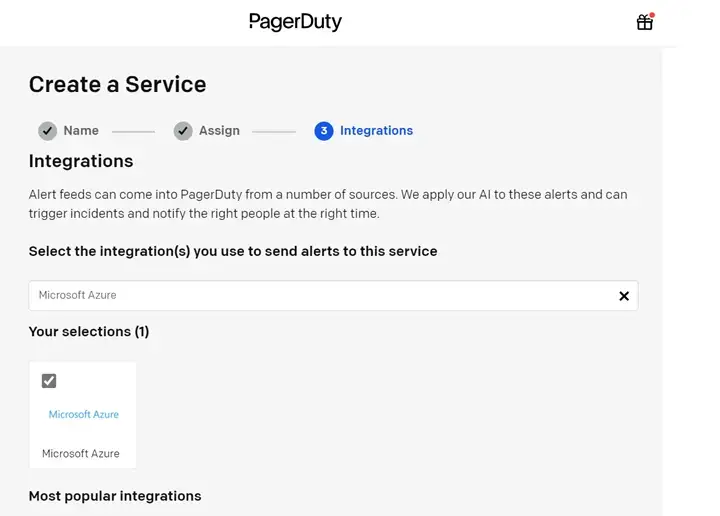
Task: Click the Select the integration(s) prompt label
Action: pos(233,252)
